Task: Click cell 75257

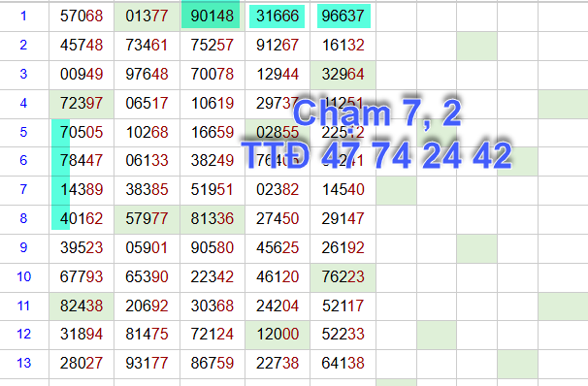Action: [212, 46]
